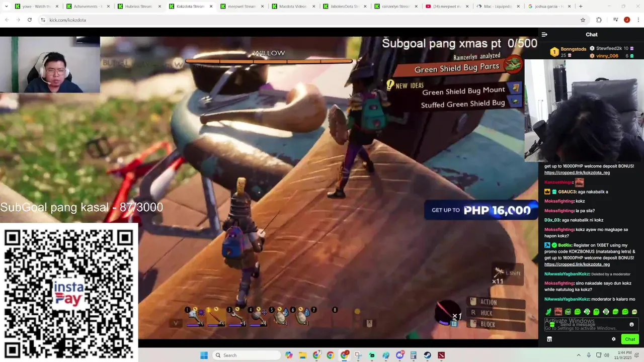Switch to the Macdota Videos tab
The image size is (644, 362).
(293, 7)
